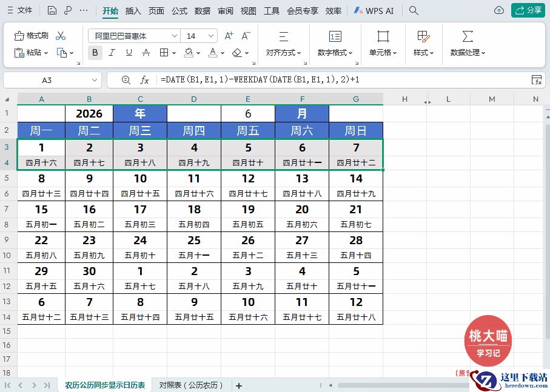Click the green 分享 button

click(528, 10)
